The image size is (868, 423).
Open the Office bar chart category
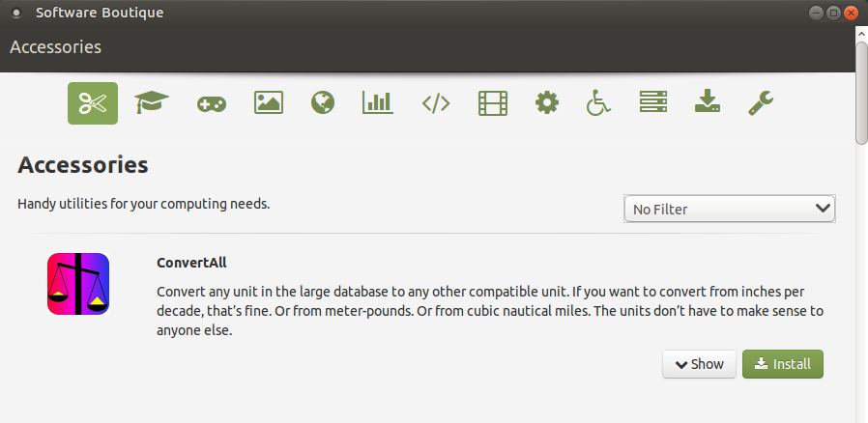tap(377, 102)
